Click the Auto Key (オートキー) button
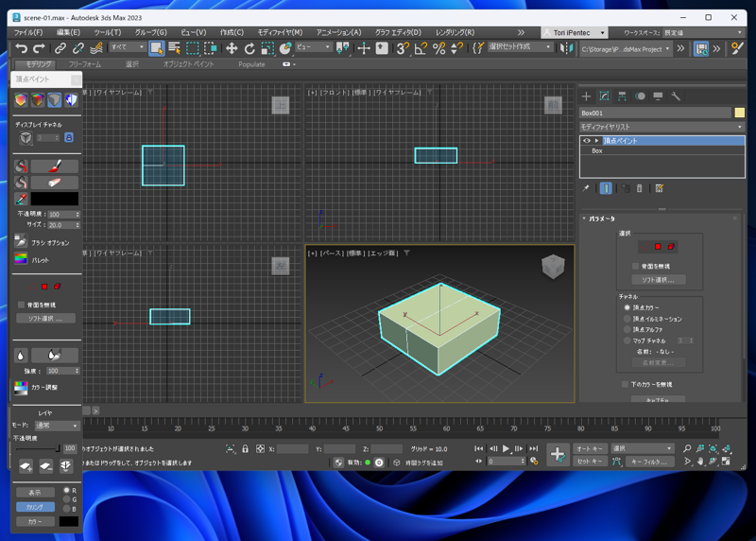The image size is (756, 541). tap(589, 448)
